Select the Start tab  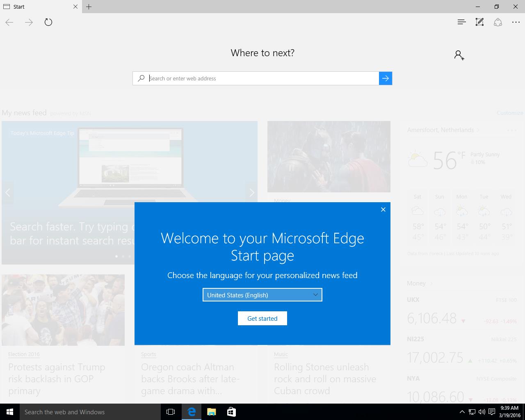tap(41, 7)
